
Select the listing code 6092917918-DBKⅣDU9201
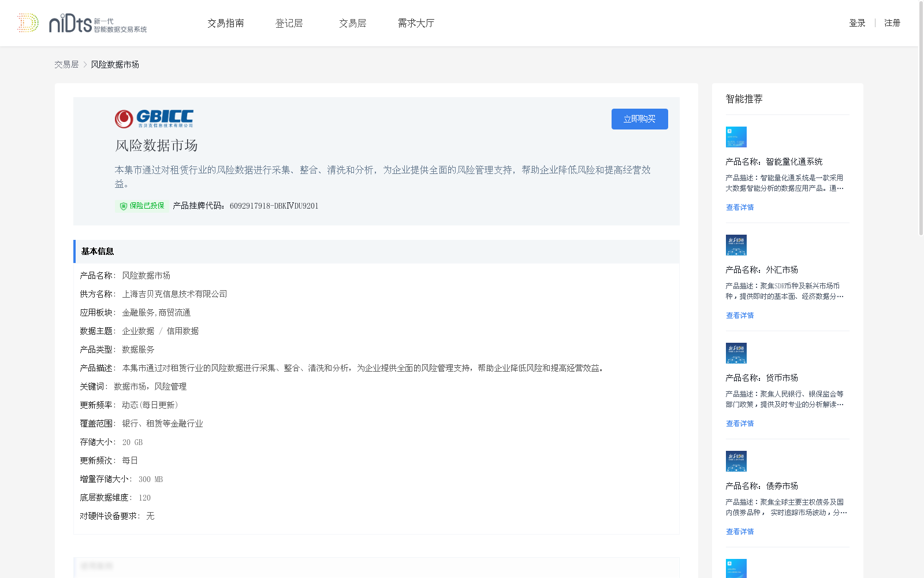[274, 206]
